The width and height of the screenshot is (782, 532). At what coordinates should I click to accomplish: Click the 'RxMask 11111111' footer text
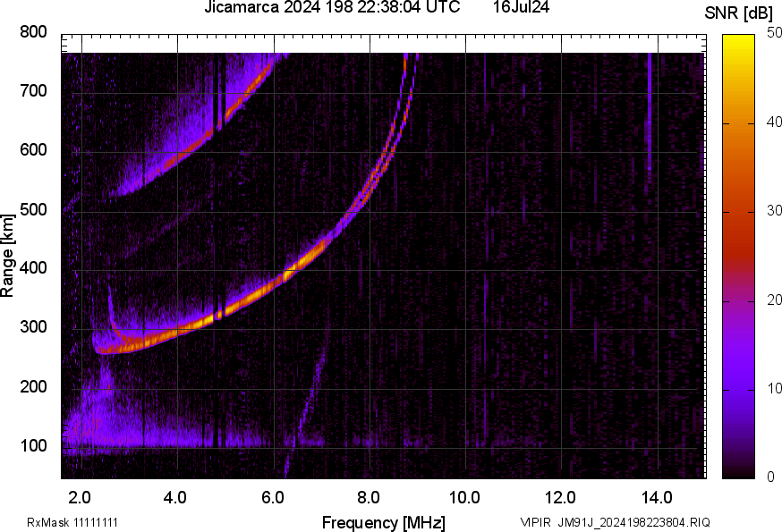[x=72, y=522]
